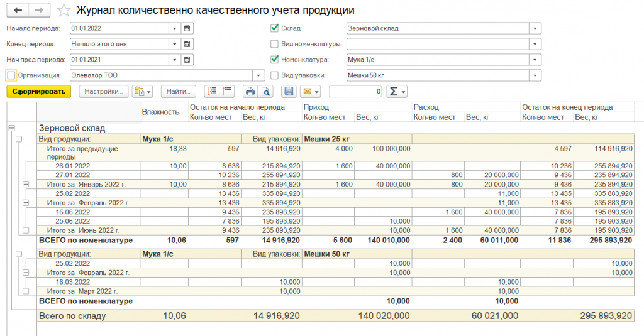The image size is (644, 336).
Task: Send report by email envelope icon
Action: point(310,91)
